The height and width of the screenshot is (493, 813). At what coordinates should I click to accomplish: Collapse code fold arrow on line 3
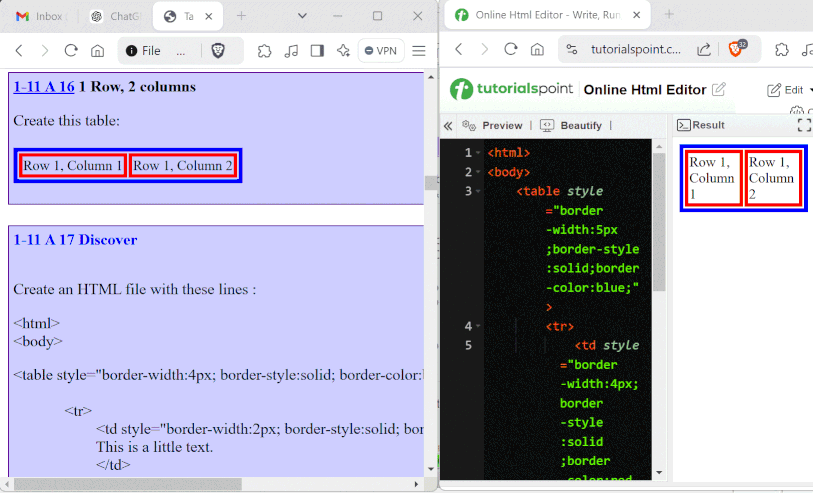coord(480,191)
